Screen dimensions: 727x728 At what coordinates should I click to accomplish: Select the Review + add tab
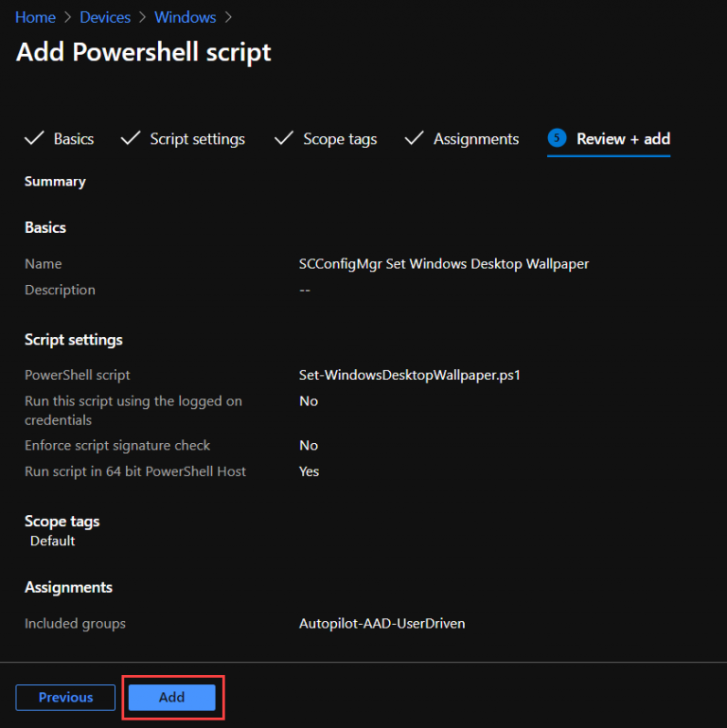pos(623,139)
